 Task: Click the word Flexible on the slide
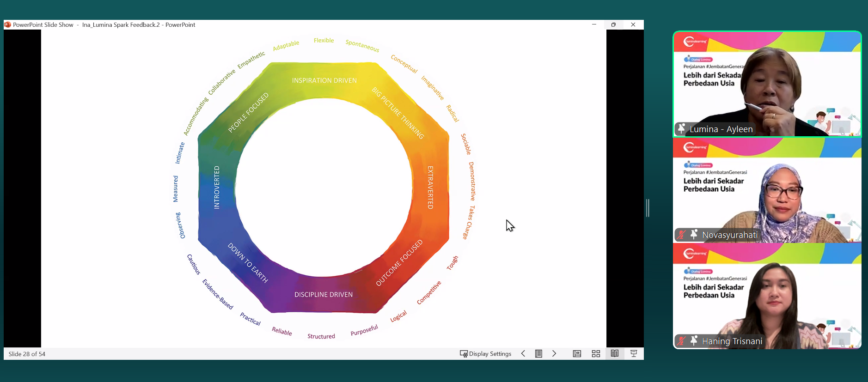coord(324,40)
